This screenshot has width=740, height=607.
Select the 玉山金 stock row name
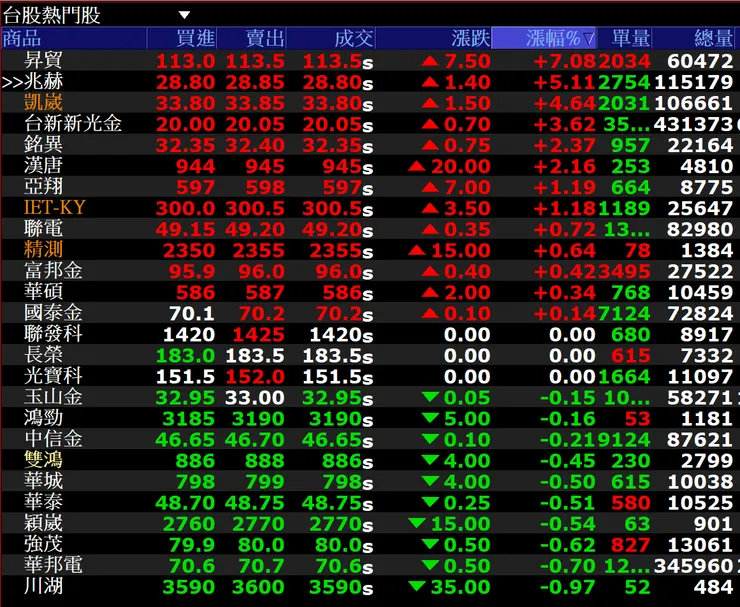(x=53, y=396)
